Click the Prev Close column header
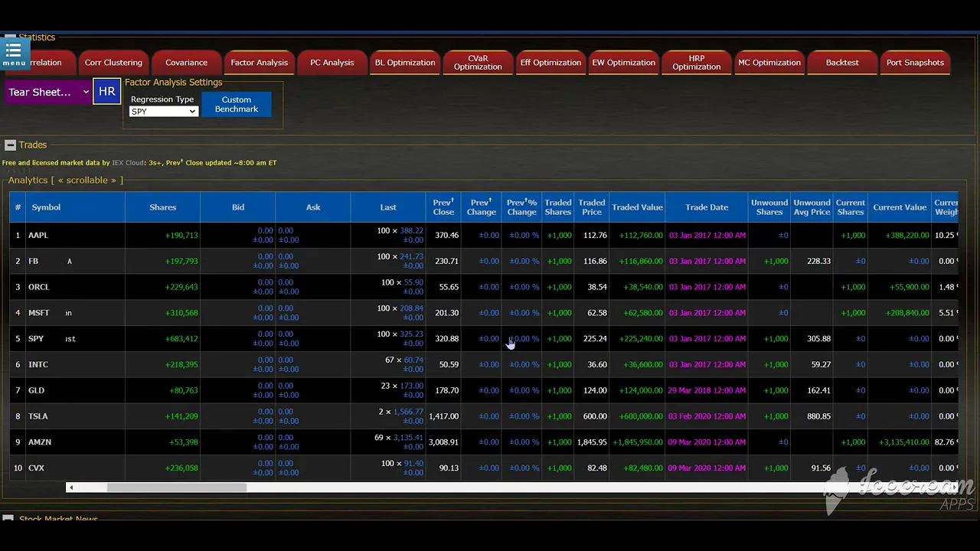The height and width of the screenshot is (551, 980). pyautogui.click(x=443, y=207)
